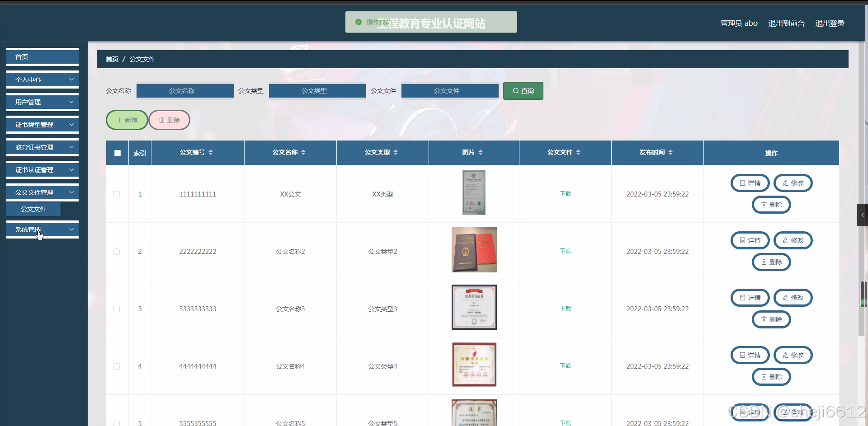The width and height of the screenshot is (868, 426).
Task: Click the 公文名称3 cell
Action: 290,309
